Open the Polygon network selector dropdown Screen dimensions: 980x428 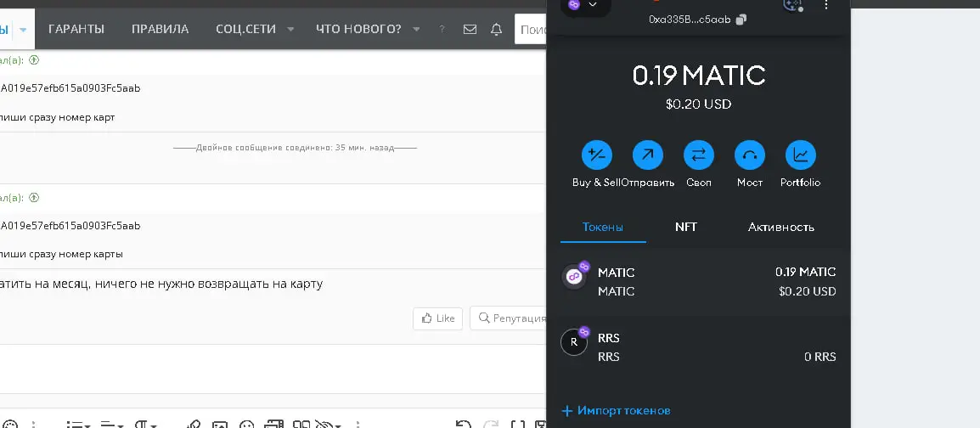(x=585, y=6)
